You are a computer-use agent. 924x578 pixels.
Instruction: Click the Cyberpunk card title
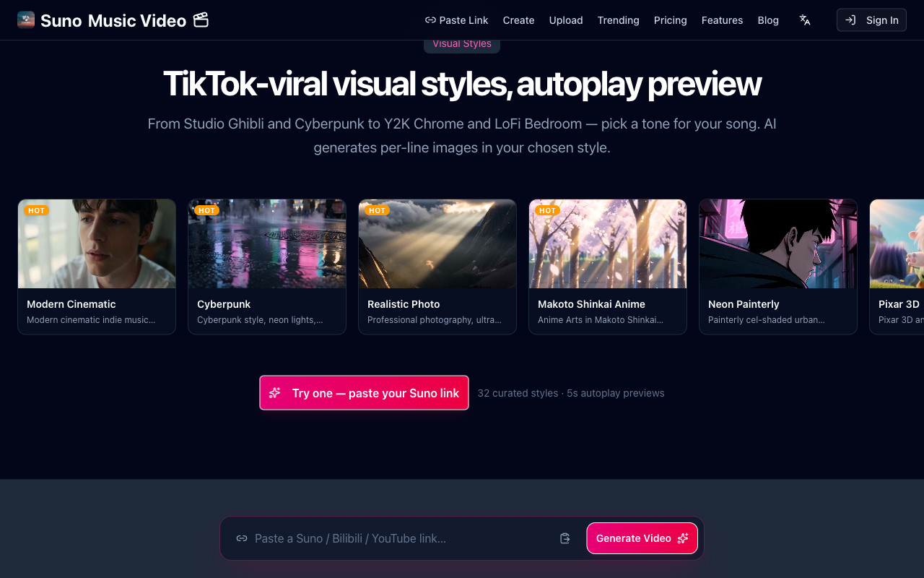coord(224,304)
